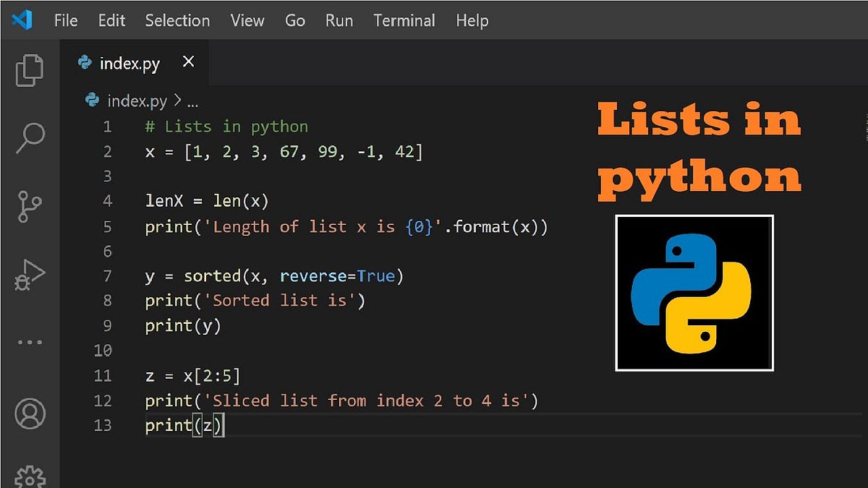Open the Run and Debug view
868x488 pixels.
pos(30,275)
